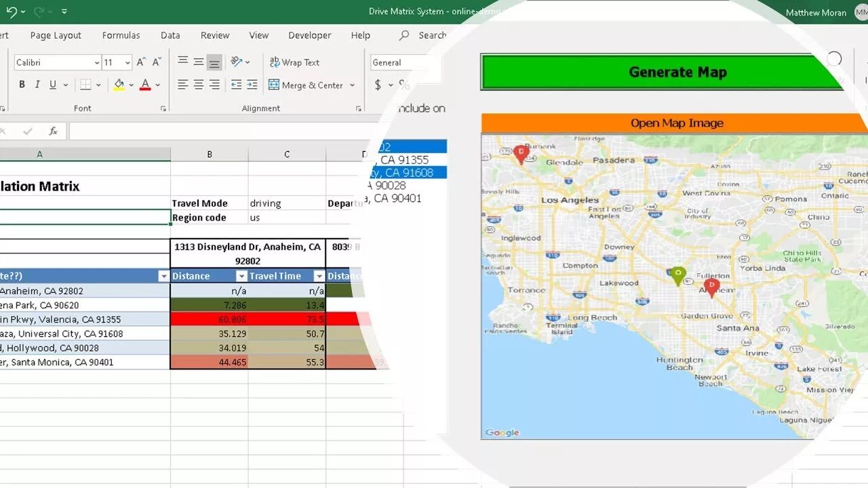Increase font size with the larger A icon
Image resolution: width=868 pixels, height=488 pixels.
(141, 62)
